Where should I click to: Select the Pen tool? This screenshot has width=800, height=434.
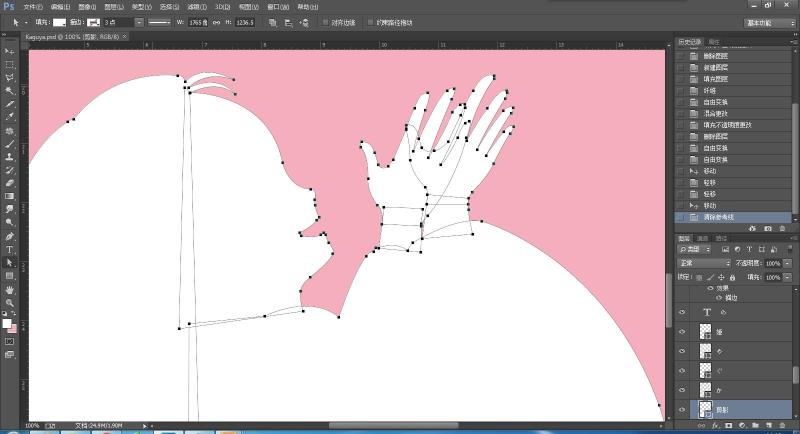click(9, 236)
